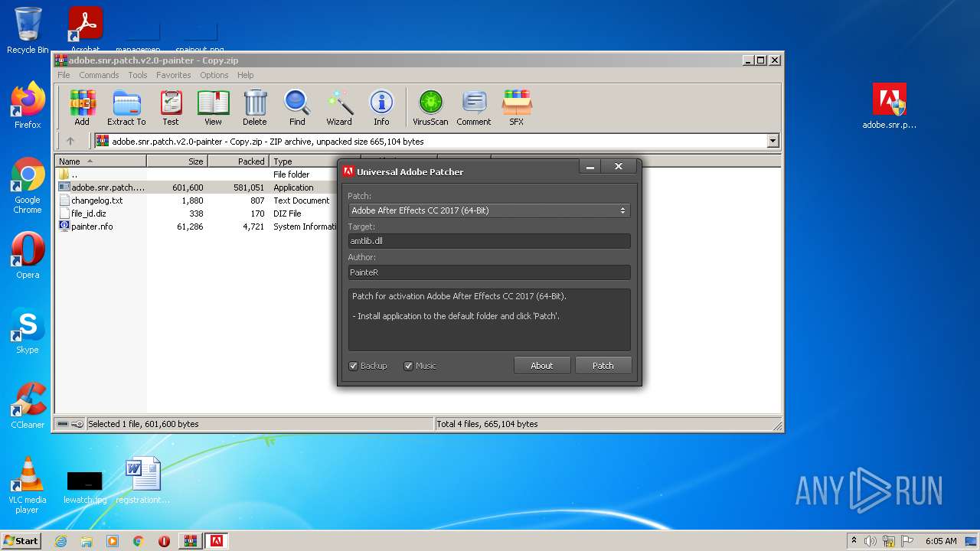The width and height of the screenshot is (980, 551).
Task: Click the SFX toolbar icon
Action: 517,107
